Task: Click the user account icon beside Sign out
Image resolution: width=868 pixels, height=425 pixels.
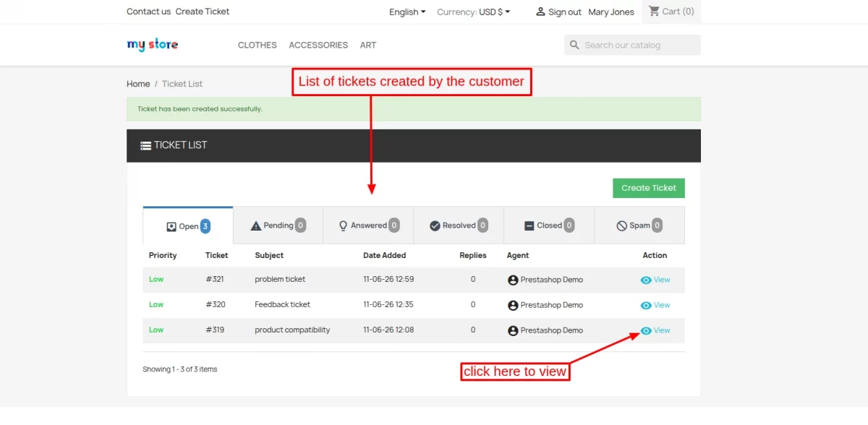Action: (540, 12)
